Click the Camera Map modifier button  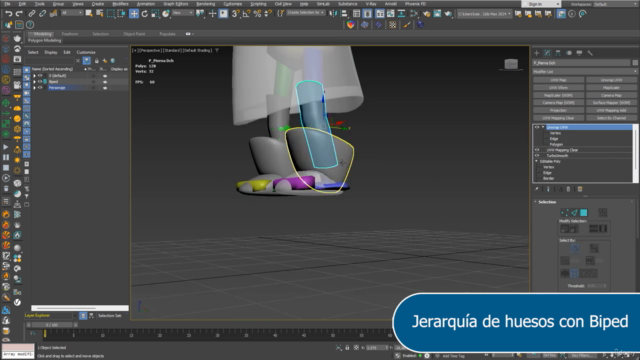coord(611,95)
